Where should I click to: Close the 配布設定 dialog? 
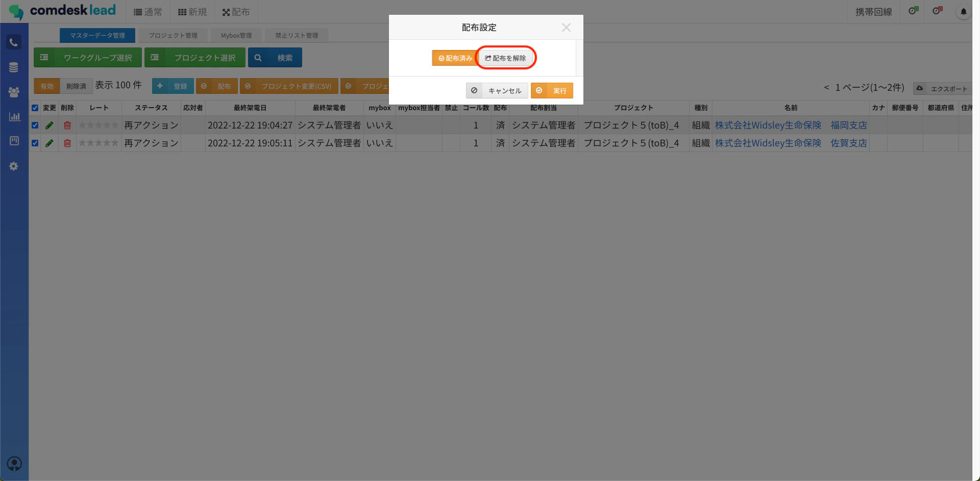(566, 28)
